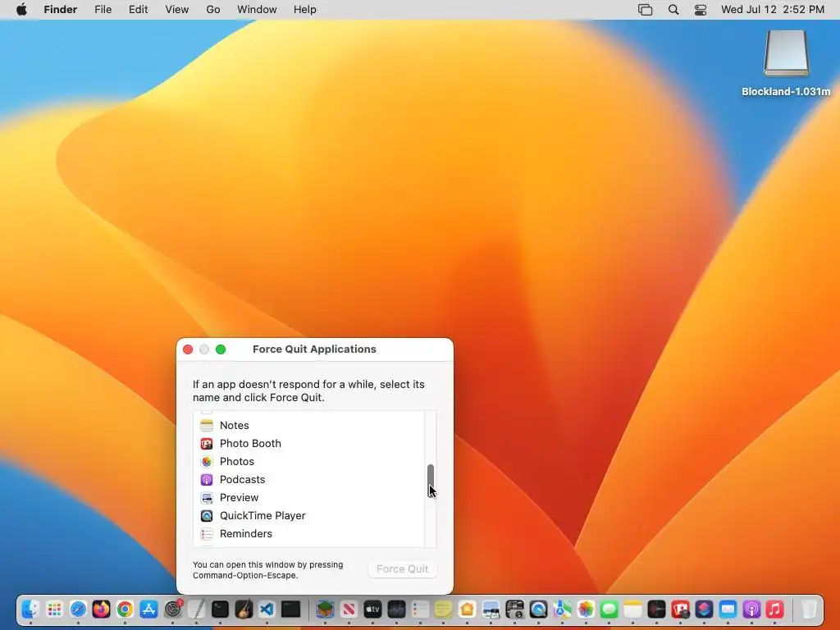Select Reminders in the app list
This screenshot has width=840, height=630.
click(308, 534)
